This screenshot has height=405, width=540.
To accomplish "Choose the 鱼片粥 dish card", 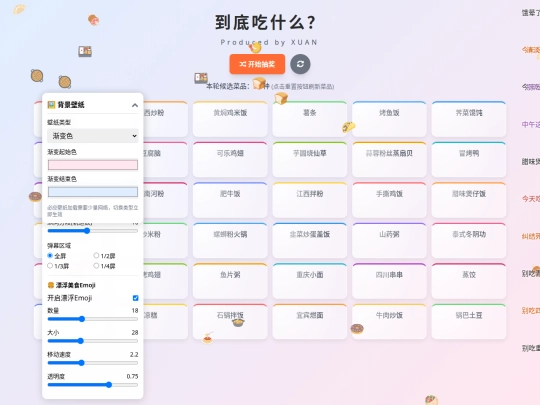I will (x=230, y=281).
